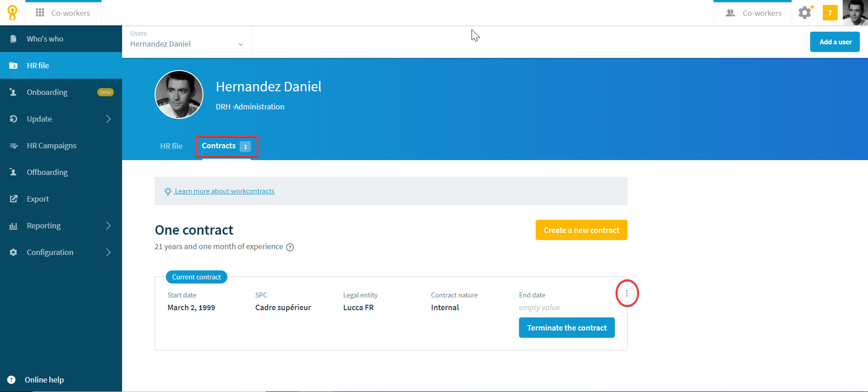Image resolution: width=868 pixels, height=392 pixels.
Task: Click the 21 years experience text
Action: (x=219, y=246)
